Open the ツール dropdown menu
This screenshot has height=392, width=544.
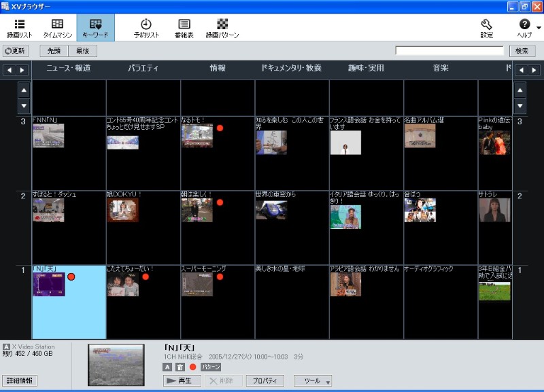(313, 381)
